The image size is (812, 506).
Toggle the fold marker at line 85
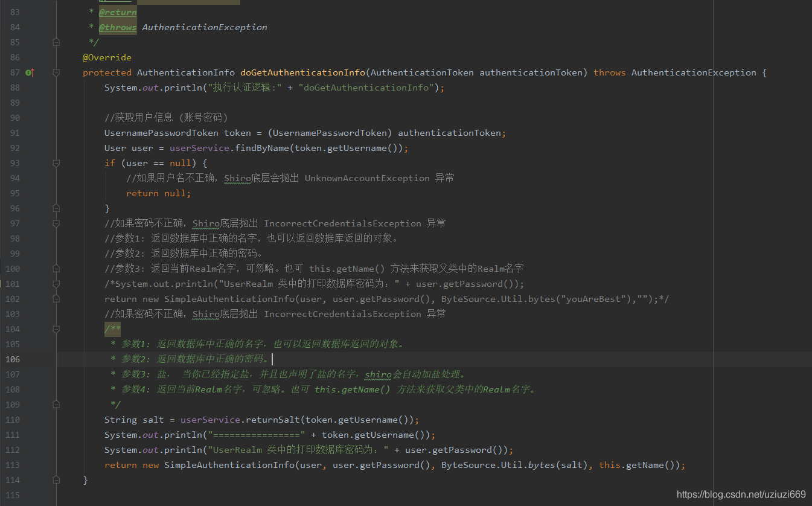(56, 42)
